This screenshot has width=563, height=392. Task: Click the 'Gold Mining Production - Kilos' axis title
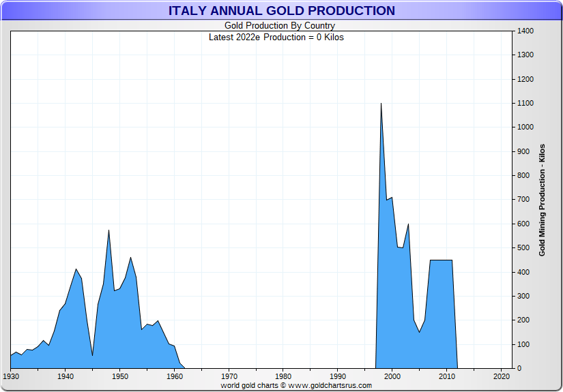(x=542, y=200)
